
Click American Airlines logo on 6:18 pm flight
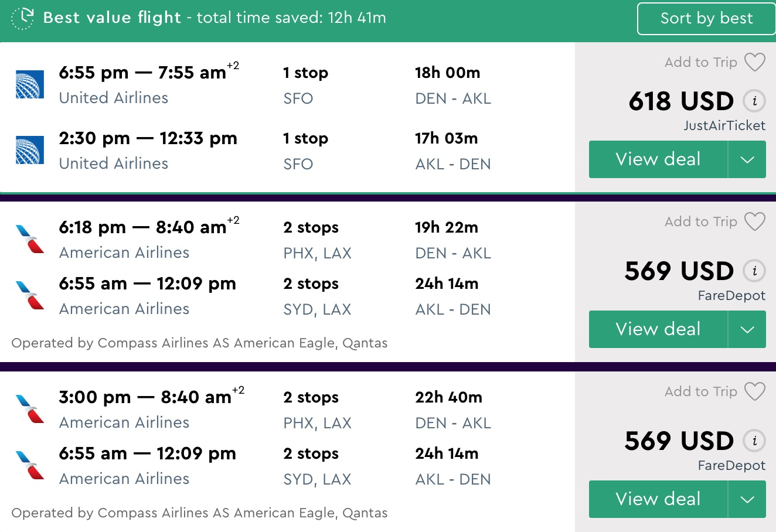click(x=30, y=239)
